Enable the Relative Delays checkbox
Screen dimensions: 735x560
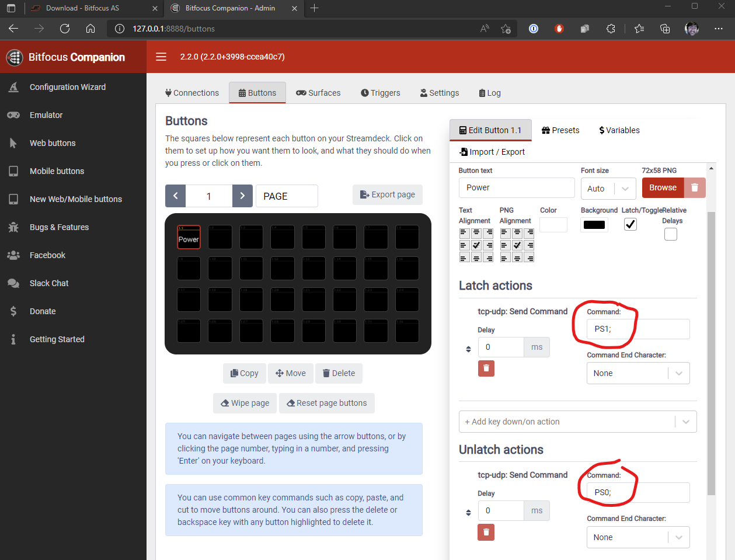click(x=671, y=234)
